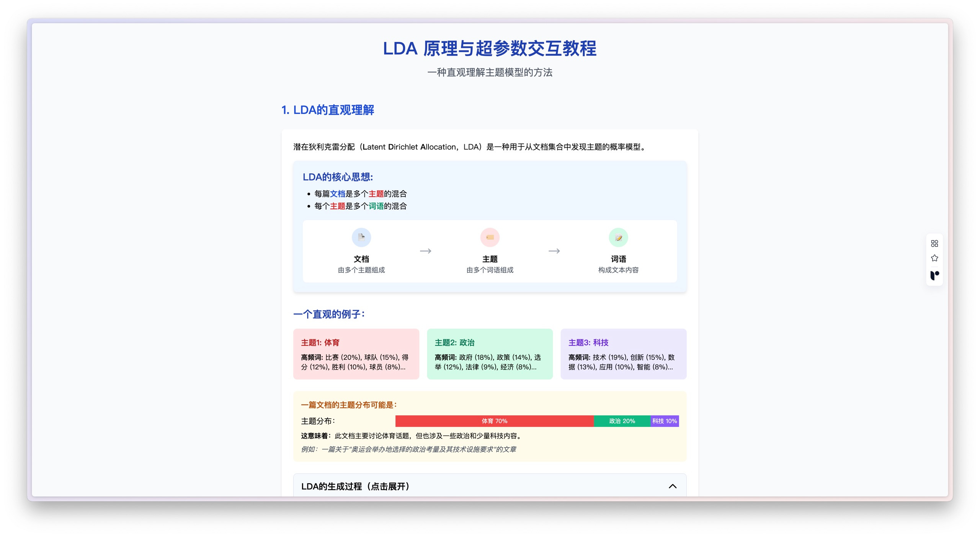Viewport: 980px width, 537px height.
Task: Click the dark logo icon in floating toolbar
Action: (934, 275)
